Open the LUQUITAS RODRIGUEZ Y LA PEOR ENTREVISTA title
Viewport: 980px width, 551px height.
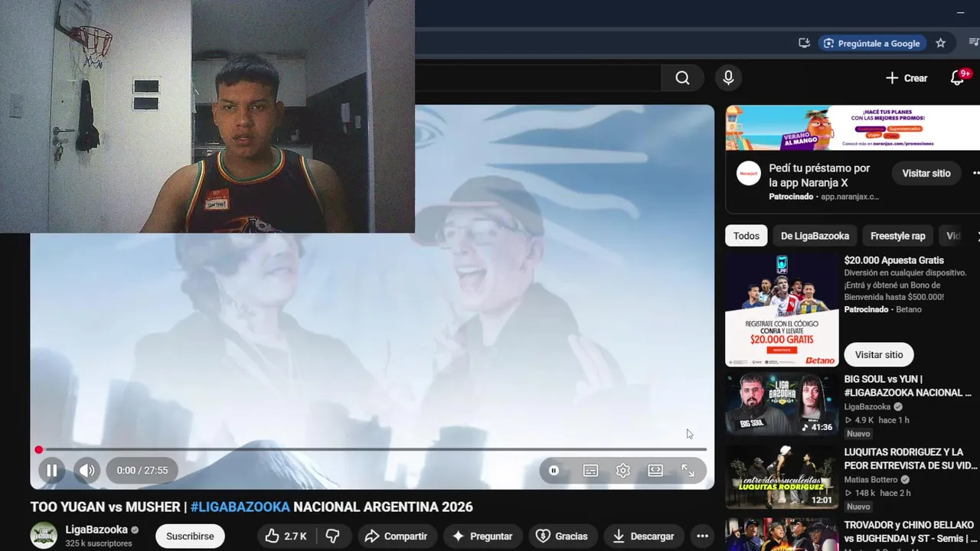click(911, 458)
